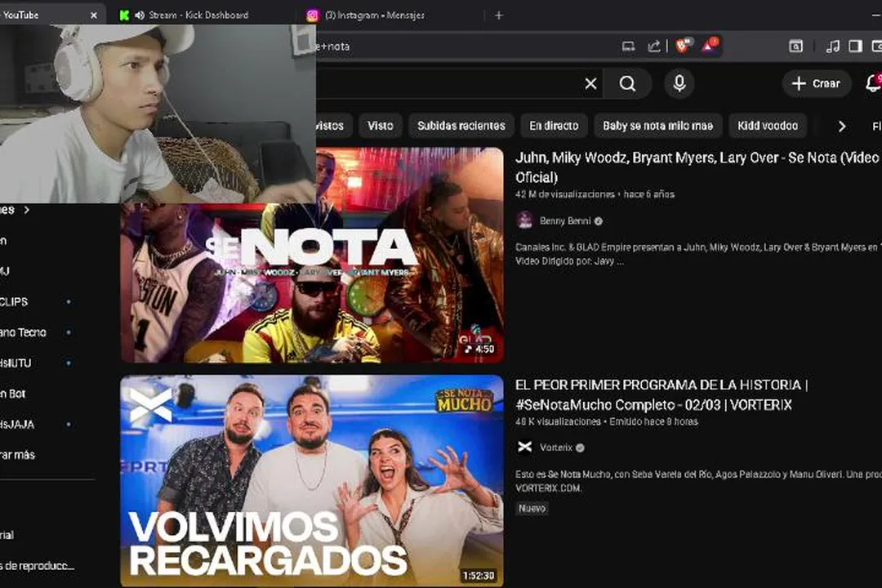Click the Nuevo badge under the Vorterix video
This screenshot has height=588, width=882.
click(532, 508)
